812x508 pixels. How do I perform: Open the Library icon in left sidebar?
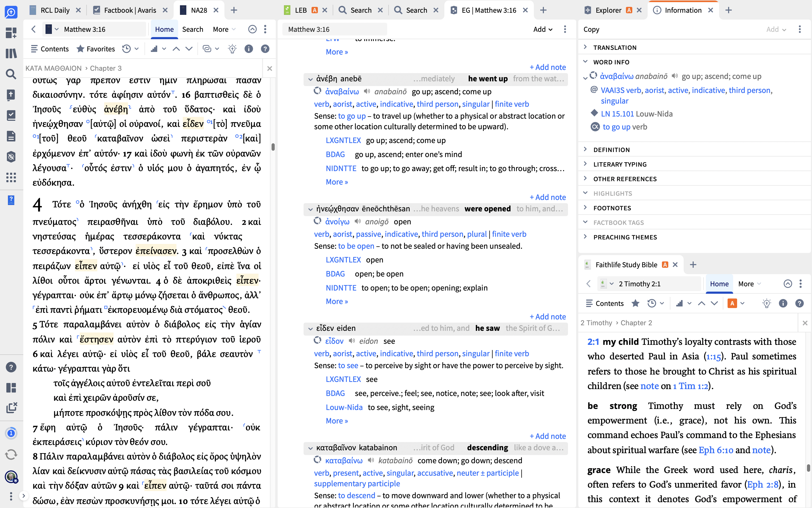pos(11,53)
